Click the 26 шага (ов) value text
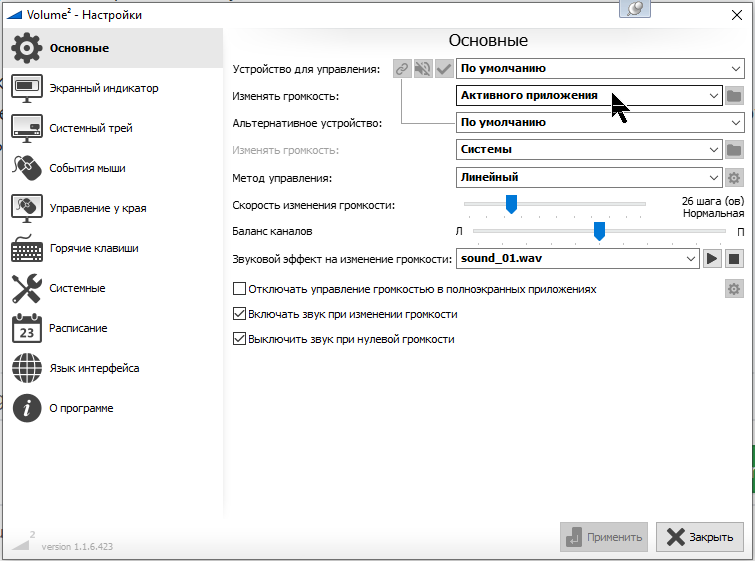The height and width of the screenshot is (561, 755). pos(713,201)
